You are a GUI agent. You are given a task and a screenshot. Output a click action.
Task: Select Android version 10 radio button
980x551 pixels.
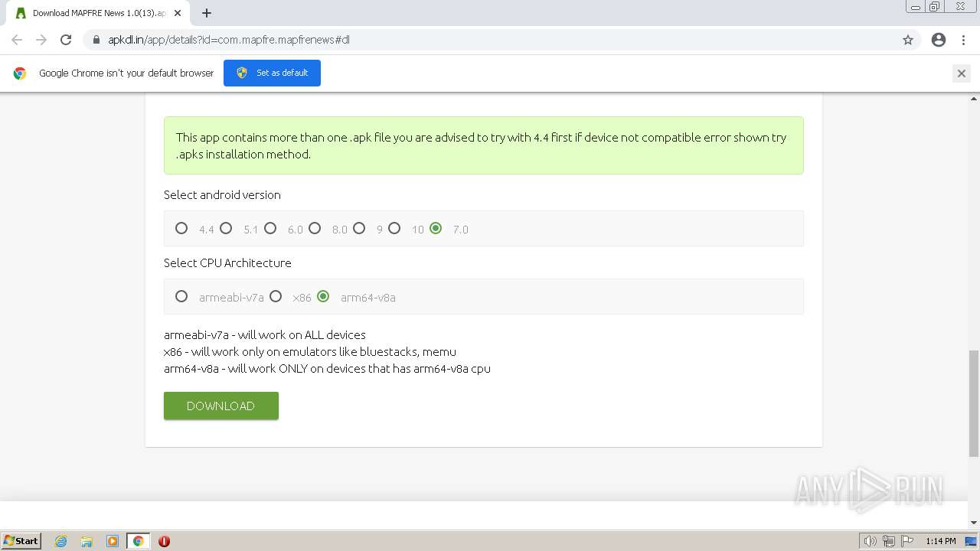pos(394,228)
